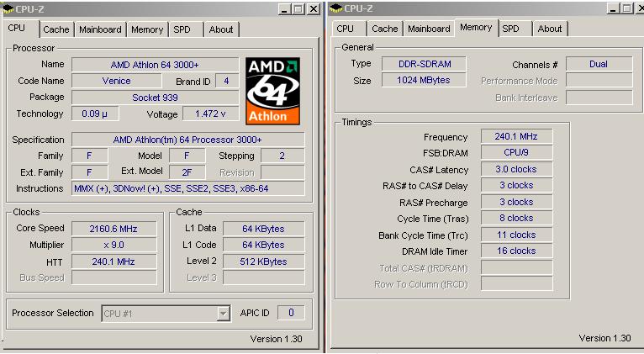Click the empty Performance Mode field

[x=599, y=80]
